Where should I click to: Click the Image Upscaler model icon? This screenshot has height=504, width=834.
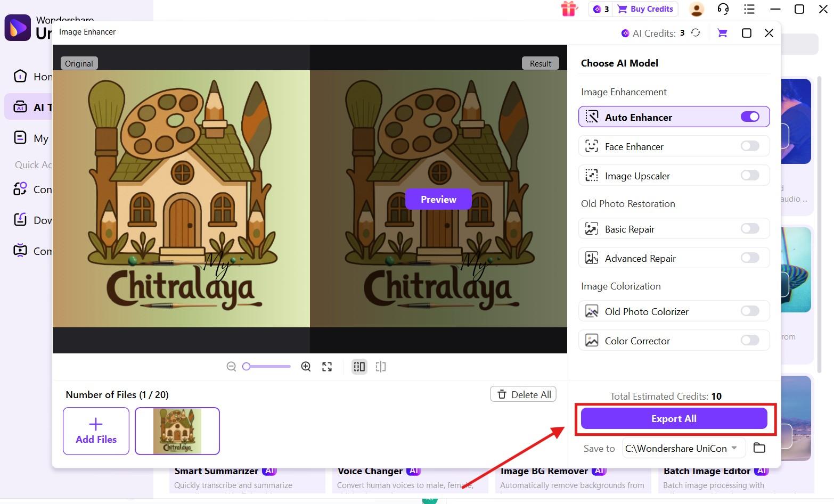(592, 176)
